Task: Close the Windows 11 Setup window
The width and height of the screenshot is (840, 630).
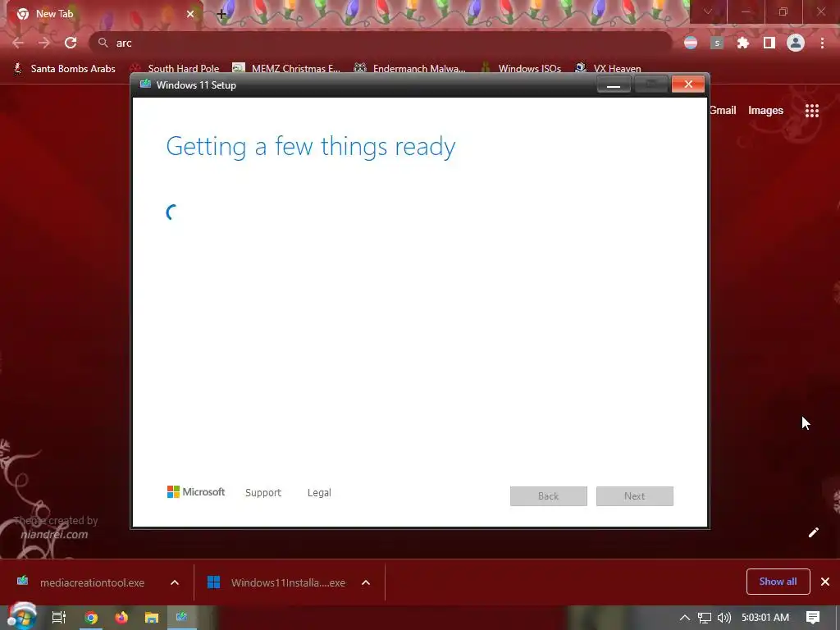Action: 688,84
